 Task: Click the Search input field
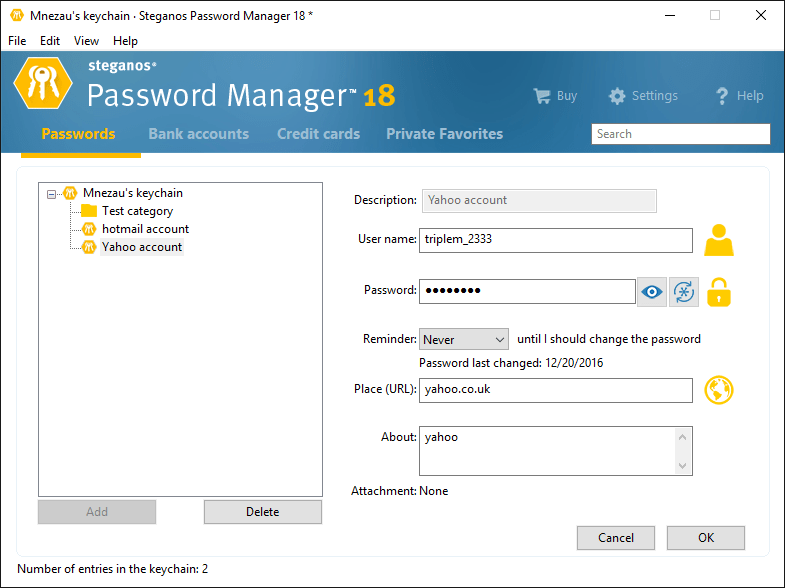point(681,134)
